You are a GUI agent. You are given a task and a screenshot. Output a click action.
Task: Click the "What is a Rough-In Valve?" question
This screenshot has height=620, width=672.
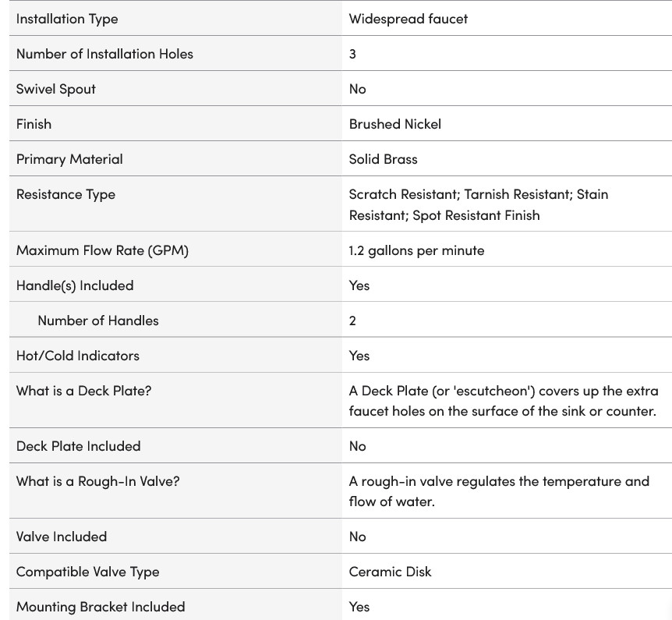pyautogui.click(x=97, y=481)
